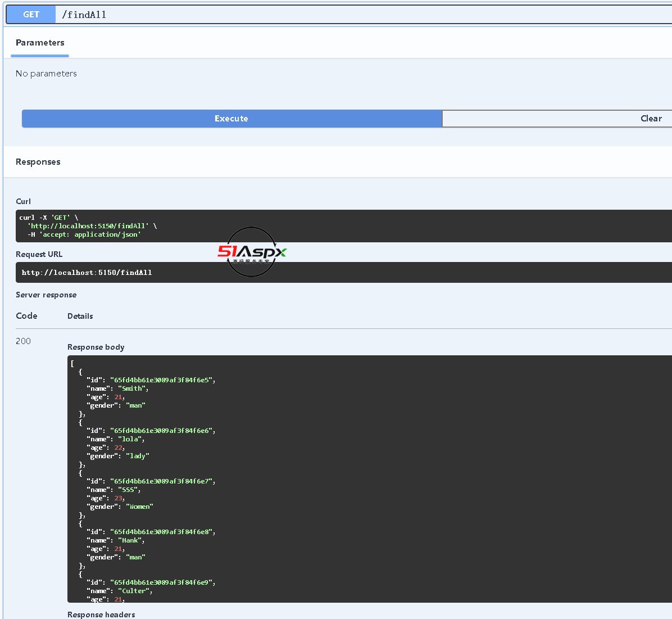
Task: Click the blue Execute button
Action: click(231, 119)
